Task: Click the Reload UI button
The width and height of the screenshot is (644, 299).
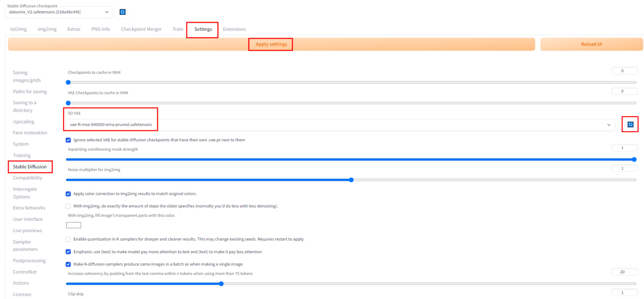Action: click(592, 44)
